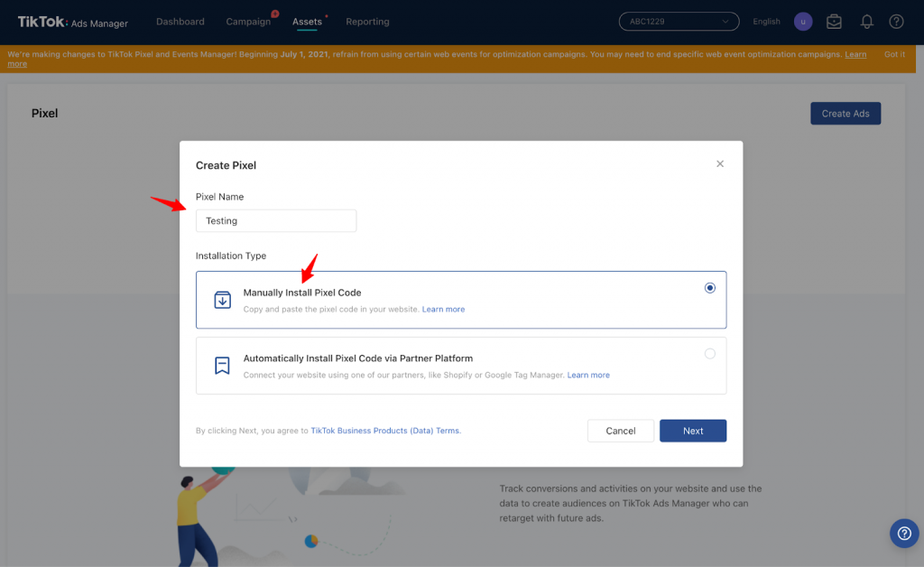
Task: Click the Pixel page heading
Action: point(45,113)
